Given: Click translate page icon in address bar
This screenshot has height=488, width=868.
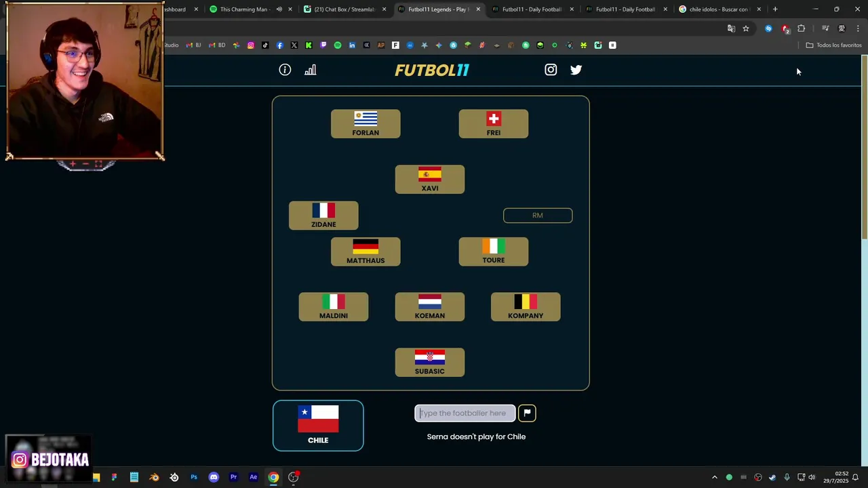Looking at the screenshot, I should (731, 28).
